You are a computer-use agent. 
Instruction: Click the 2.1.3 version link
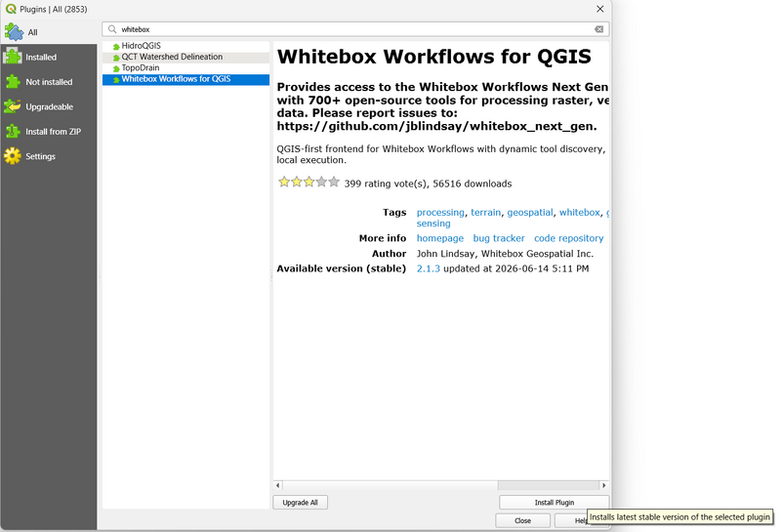428,268
